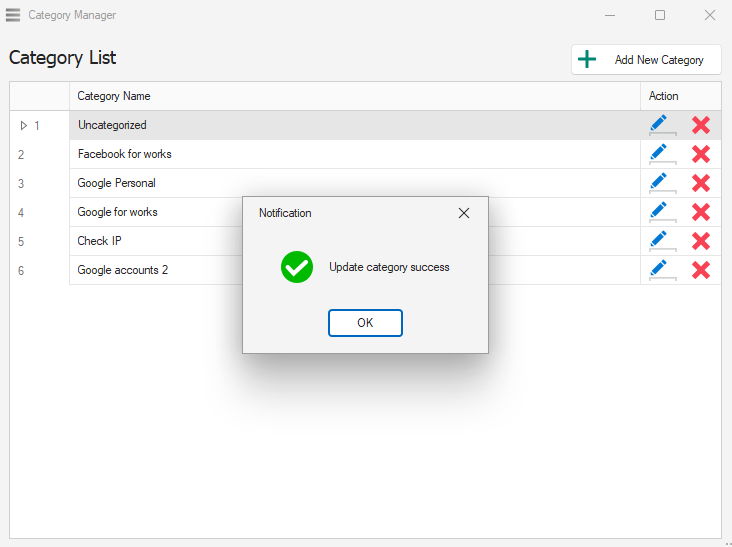Delete the Facebook for works category
The image size is (732, 547).
[701, 154]
